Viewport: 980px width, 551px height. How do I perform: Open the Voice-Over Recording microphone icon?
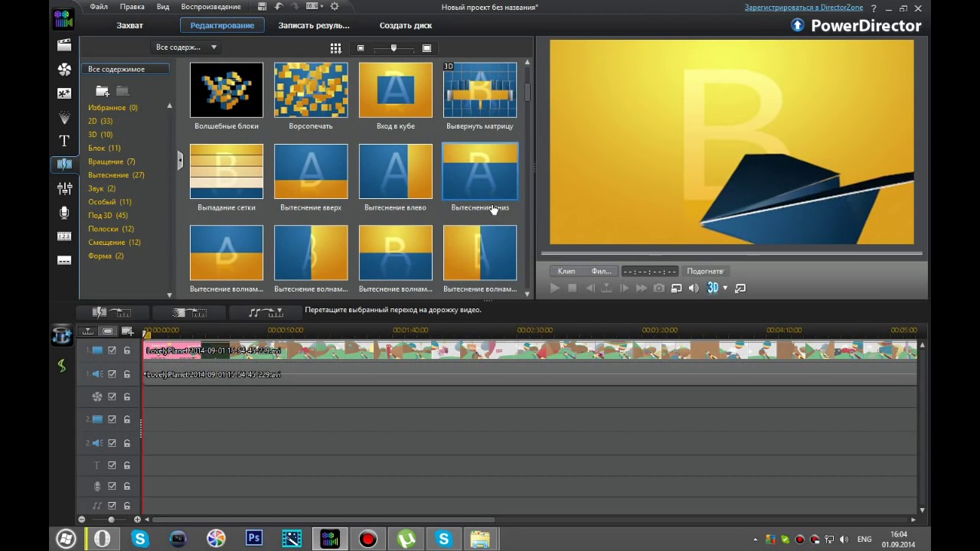click(x=64, y=212)
